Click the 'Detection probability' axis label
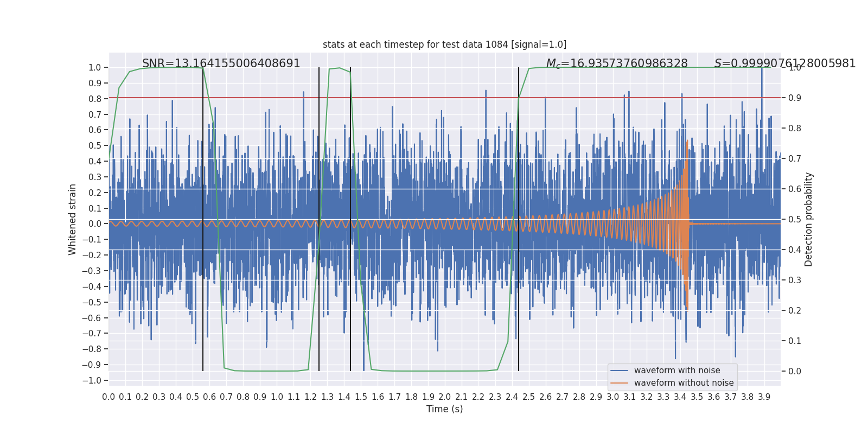The width and height of the screenshot is (868, 434). (809, 219)
